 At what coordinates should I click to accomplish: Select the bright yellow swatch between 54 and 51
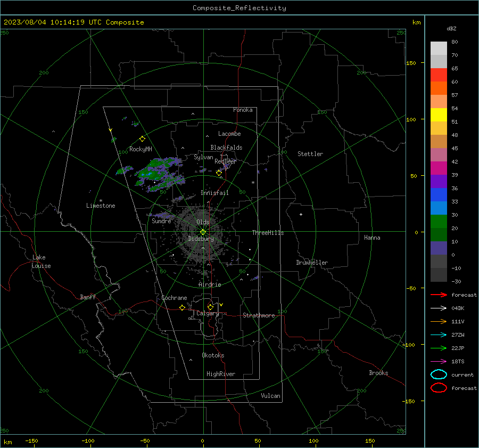click(439, 115)
